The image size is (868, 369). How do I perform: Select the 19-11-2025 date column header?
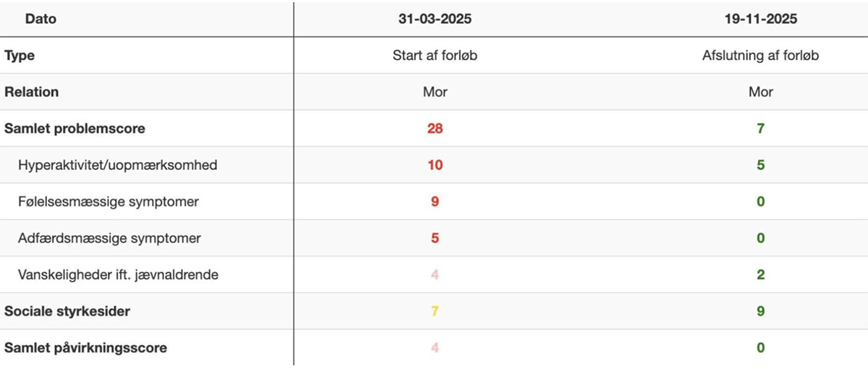pos(760,19)
